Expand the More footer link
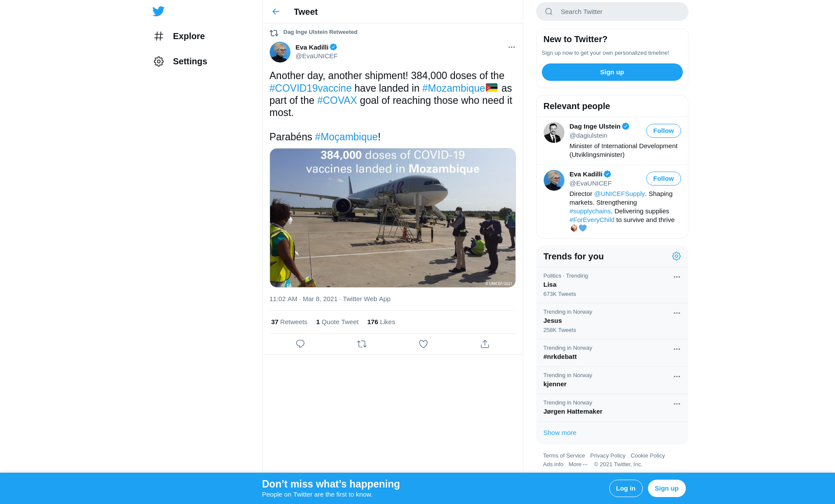835x504 pixels. (x=578, y=464)
